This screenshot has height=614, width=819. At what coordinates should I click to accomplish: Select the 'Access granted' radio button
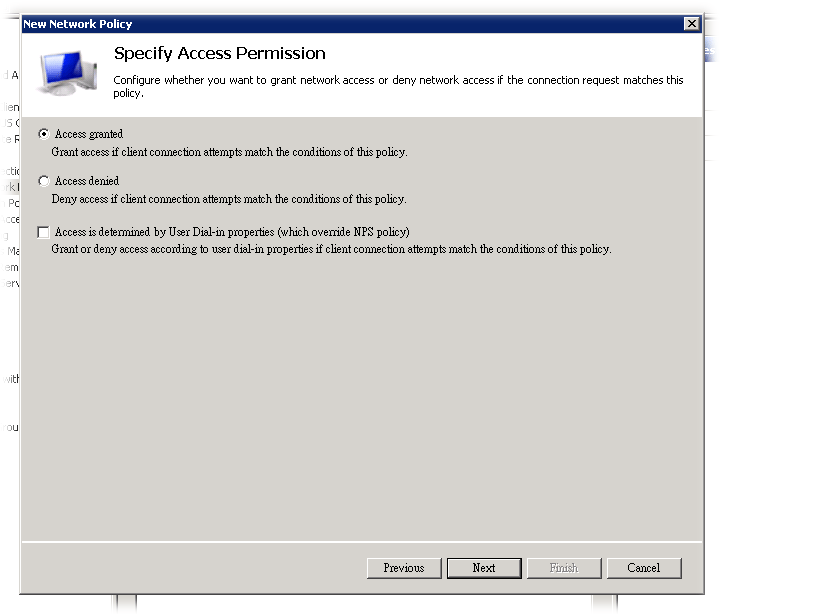coord(43,134)
